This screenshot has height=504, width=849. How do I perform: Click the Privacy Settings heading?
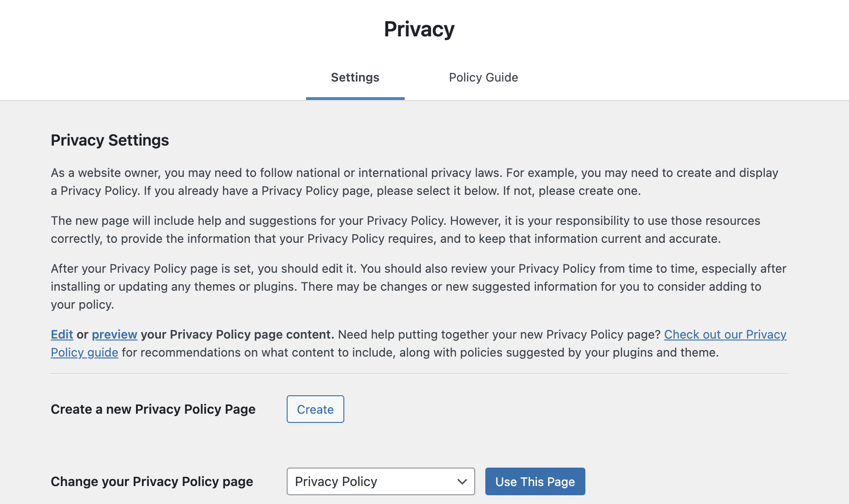(110, 140)
